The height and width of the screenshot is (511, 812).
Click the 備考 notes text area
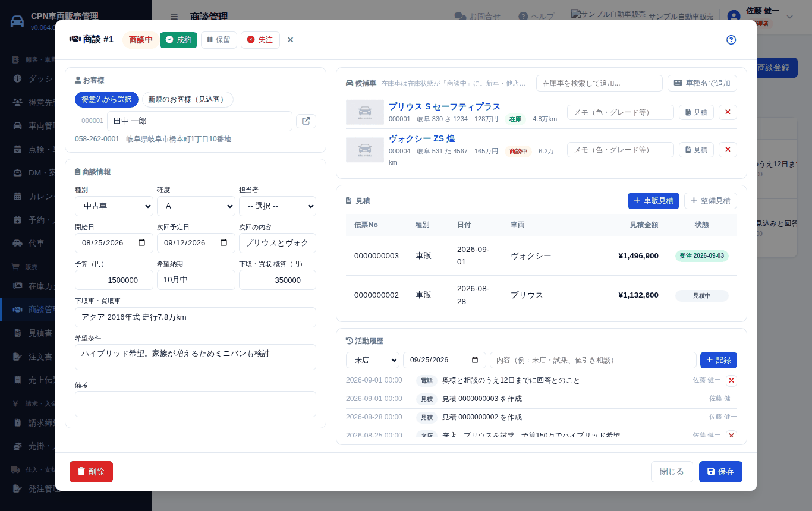pyautogui.click(x=196, y=404)
